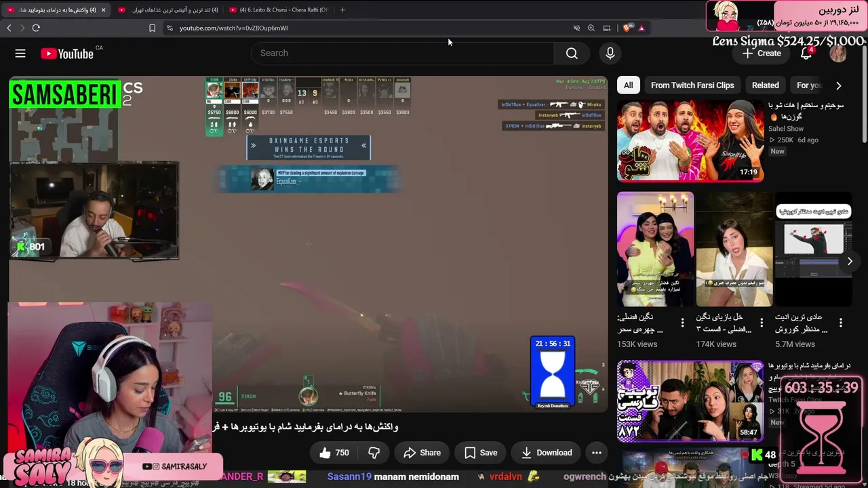
Task: Open Sahel Show channel link
Action: 786,129
